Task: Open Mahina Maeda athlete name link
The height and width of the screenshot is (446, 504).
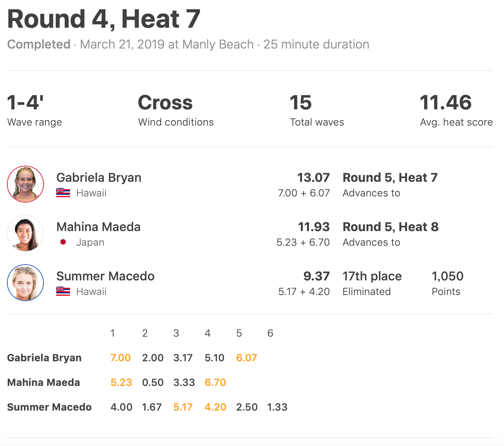Action: 98,227
